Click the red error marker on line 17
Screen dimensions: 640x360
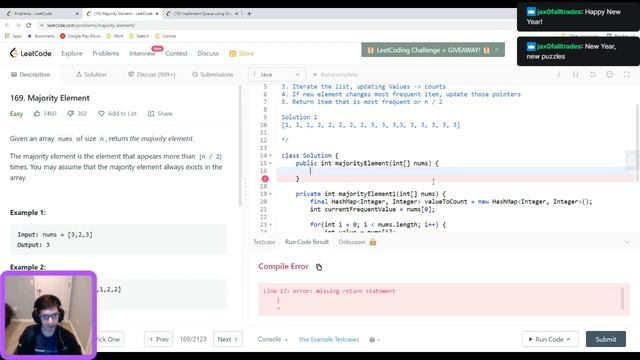coord(265,179)
